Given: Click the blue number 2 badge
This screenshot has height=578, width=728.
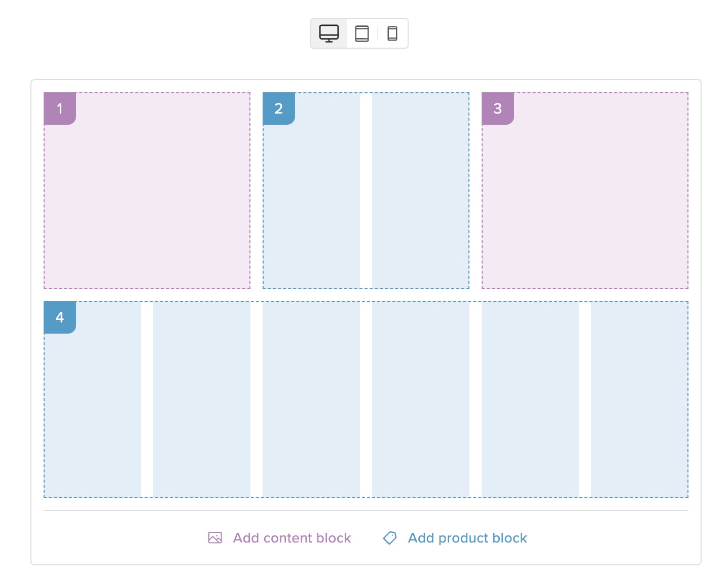Looking at the screenshot, I should (x=279, y=109).
